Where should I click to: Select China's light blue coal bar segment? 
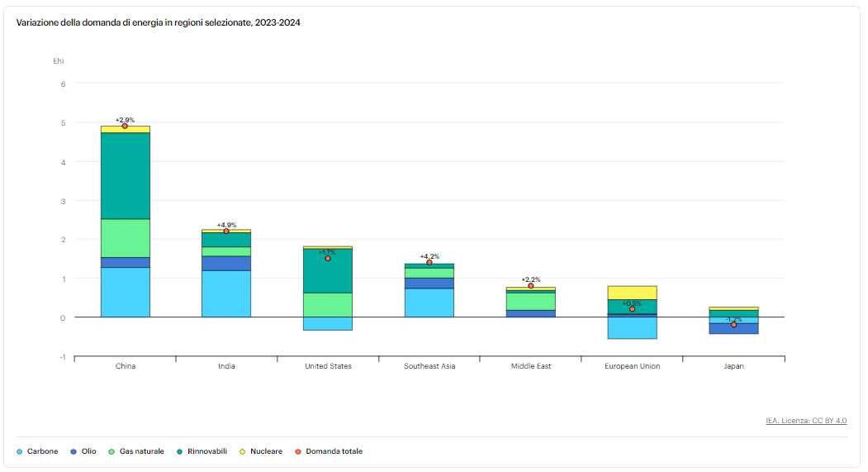[126, 292]
